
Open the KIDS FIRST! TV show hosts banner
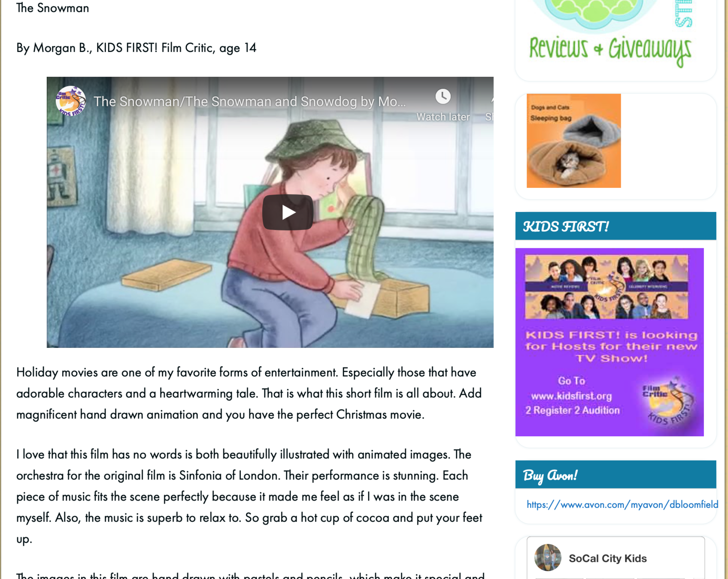[x=610, y=342]
